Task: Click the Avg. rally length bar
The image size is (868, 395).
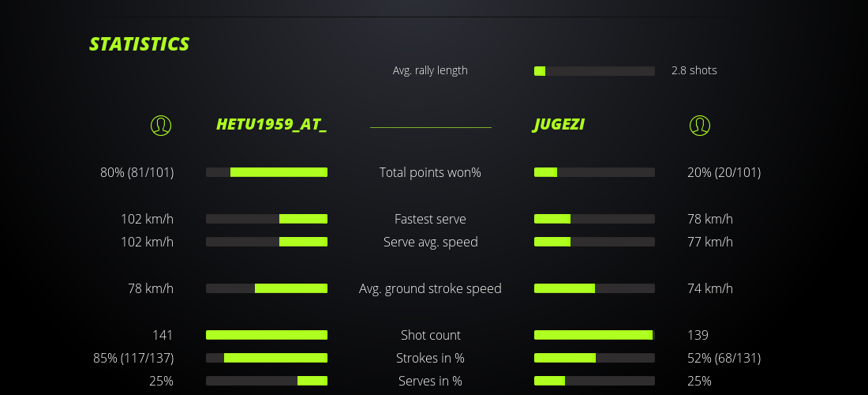Action: pos(594,71)
